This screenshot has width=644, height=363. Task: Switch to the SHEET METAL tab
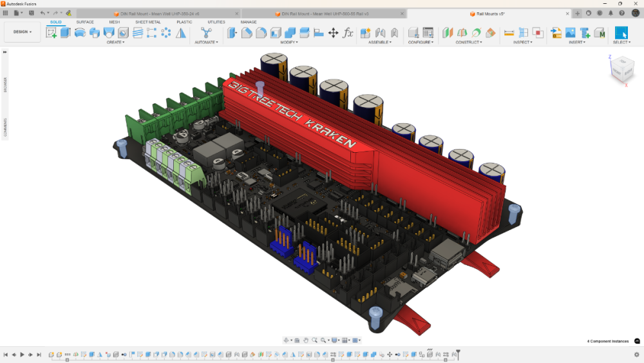click(x=148, y=22)
